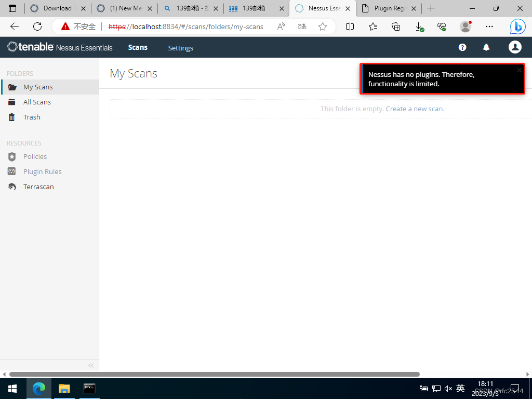Image resolution: width=532 pixels, height=399 pixels.
Task: Open a new browser tab
Action: (431, 8)
